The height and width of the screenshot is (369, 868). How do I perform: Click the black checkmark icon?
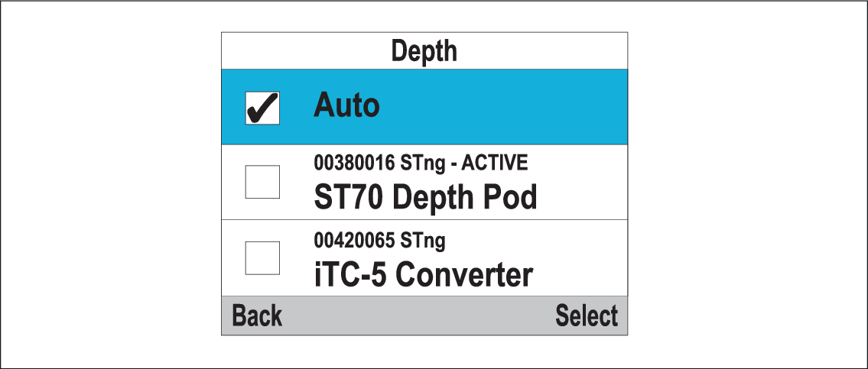point(262,108)
